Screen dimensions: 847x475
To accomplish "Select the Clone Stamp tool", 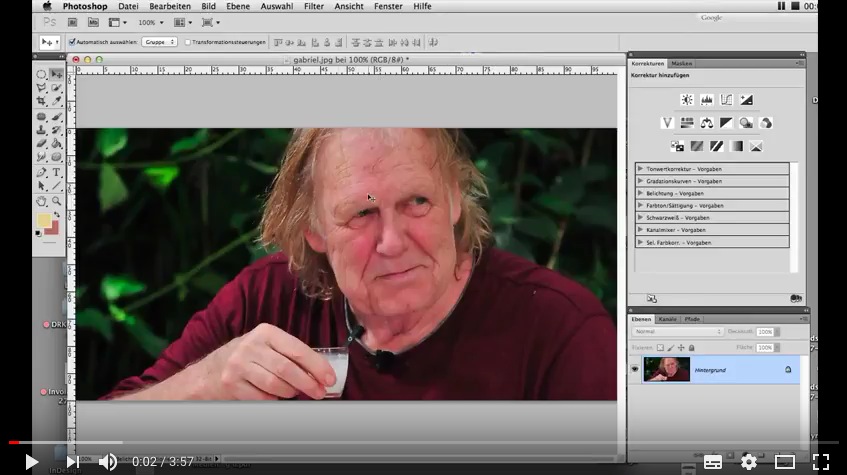I will pos(42,130).
